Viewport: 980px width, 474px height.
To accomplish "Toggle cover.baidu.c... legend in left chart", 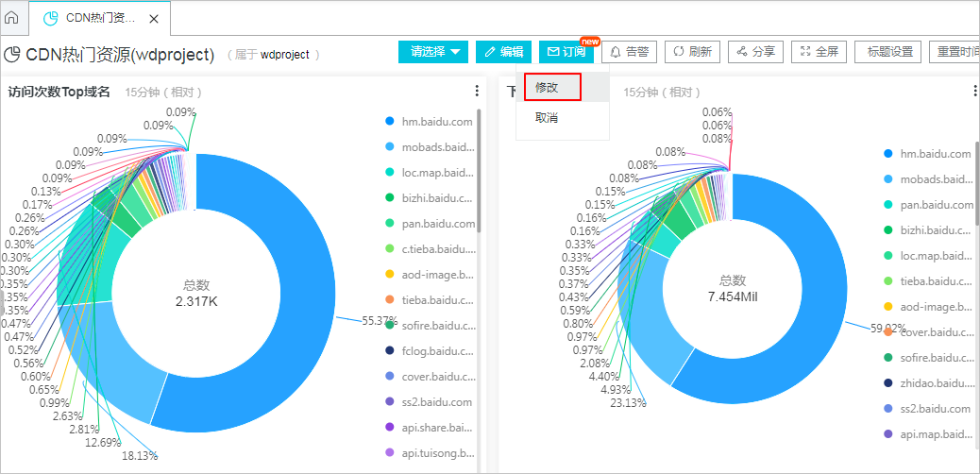I will pyautogui.click(x=431, y=377).
